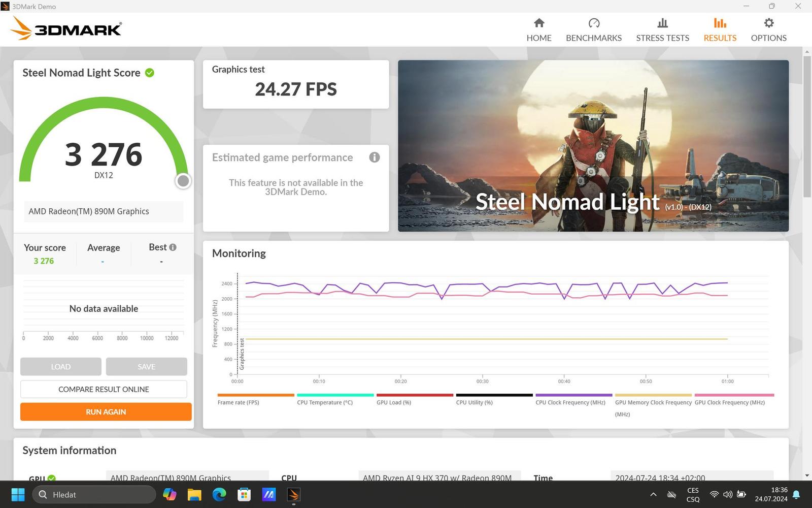Click the System information heading
This screenshot has width=812, height=508.
tap(70, 450)
